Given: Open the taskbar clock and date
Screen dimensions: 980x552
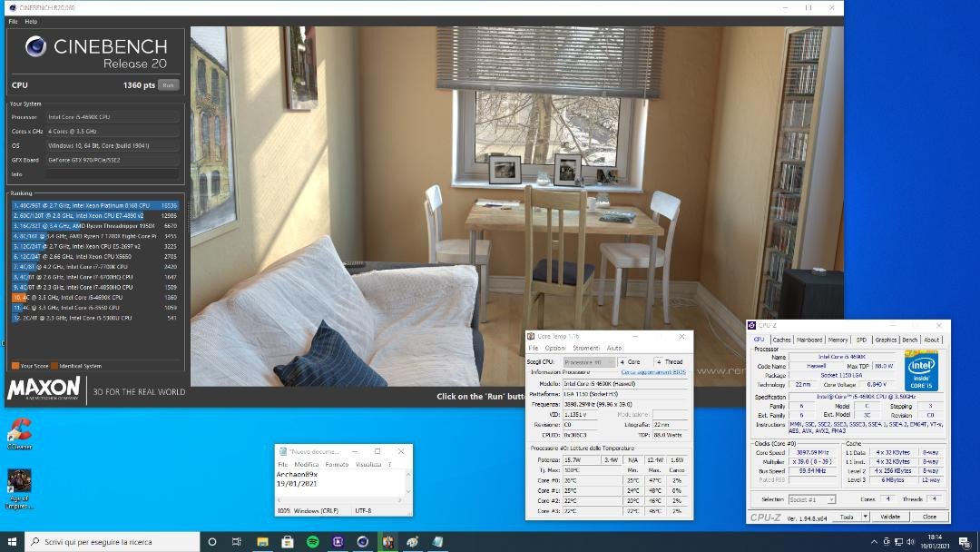Looking at the screenshot, I should 935,541.
